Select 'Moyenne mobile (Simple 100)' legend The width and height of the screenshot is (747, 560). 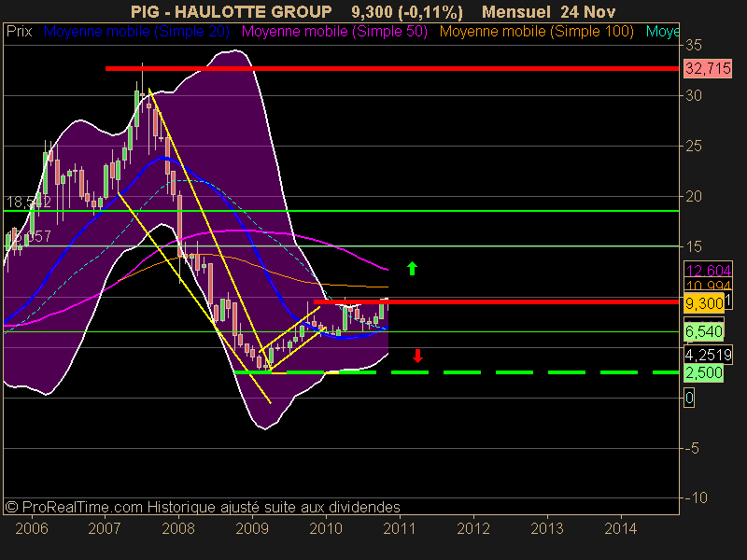click(x=537, y=32)
